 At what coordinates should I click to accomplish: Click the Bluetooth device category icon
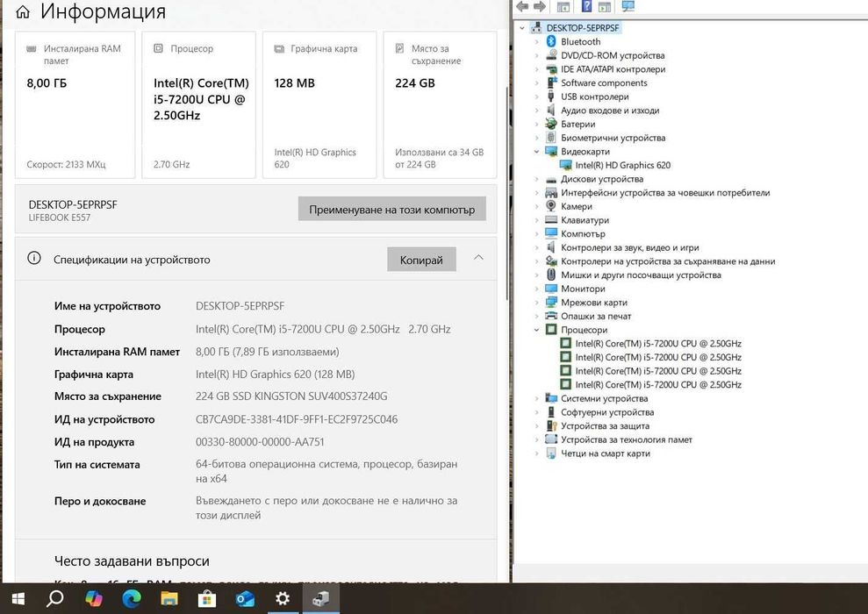(x=551, y=41)
